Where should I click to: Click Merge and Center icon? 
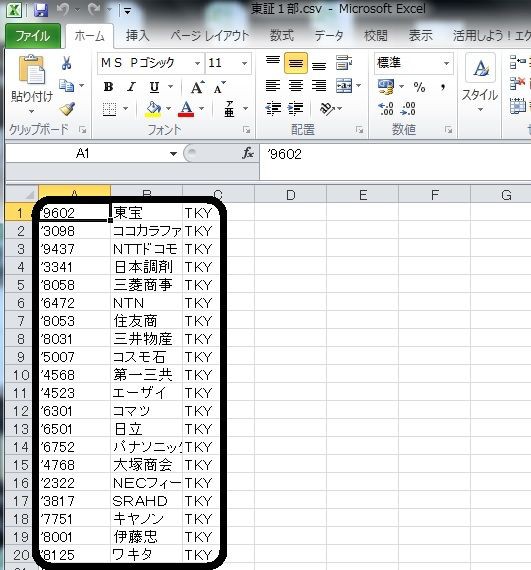[x=344, y=86]
